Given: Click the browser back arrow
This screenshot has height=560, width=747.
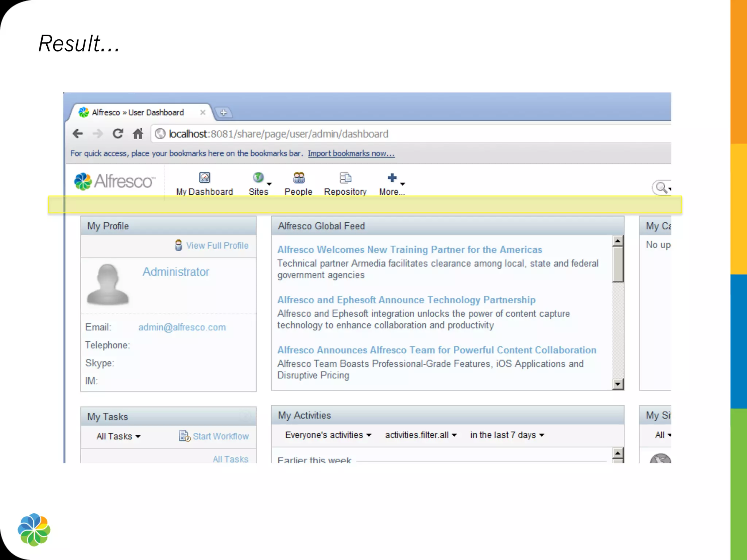Looking at the screenshot, I should [78, 134].
